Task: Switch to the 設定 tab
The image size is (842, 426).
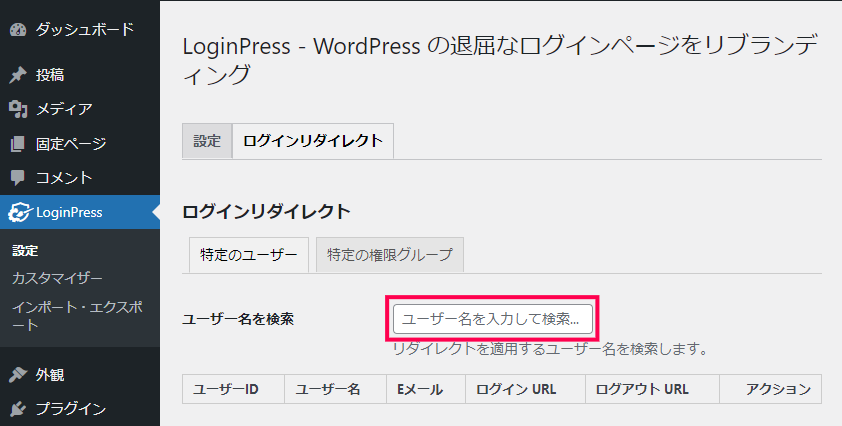Action: pos(207,141)
